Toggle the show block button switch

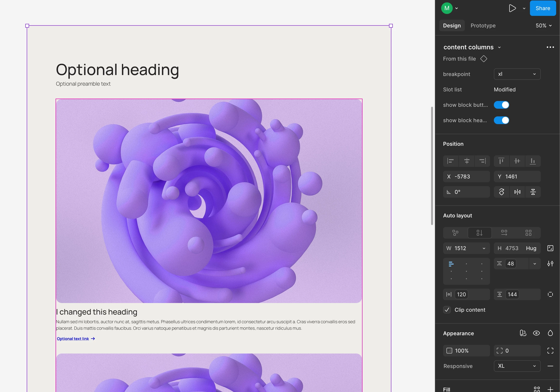tap(501, 105)
